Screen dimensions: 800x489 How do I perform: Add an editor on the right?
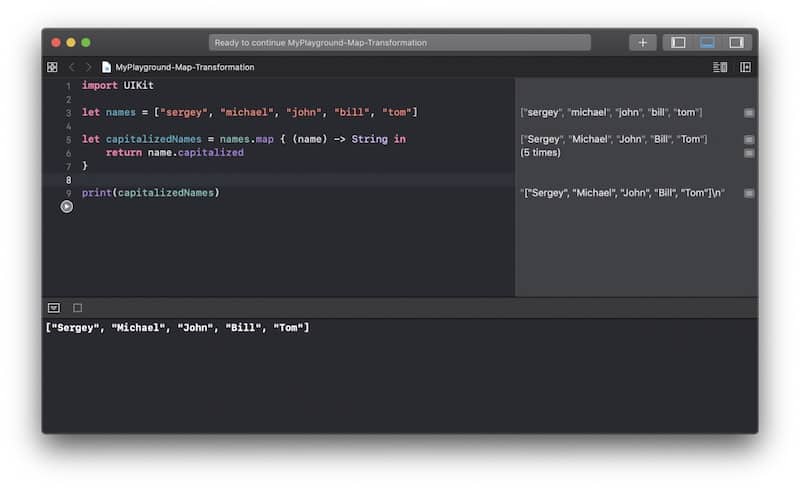tap(745, 67)
